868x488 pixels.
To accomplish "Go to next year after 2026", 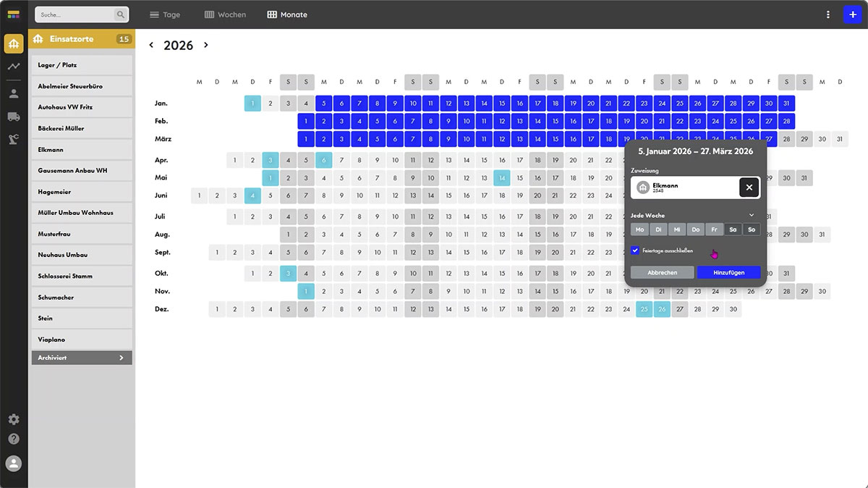I will tap(206, 45).
